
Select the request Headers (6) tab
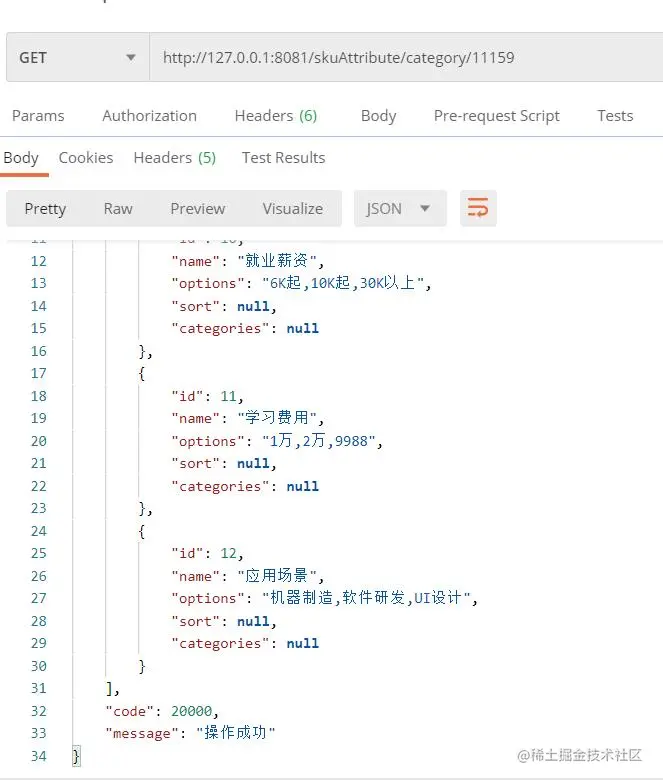(275, 115)
